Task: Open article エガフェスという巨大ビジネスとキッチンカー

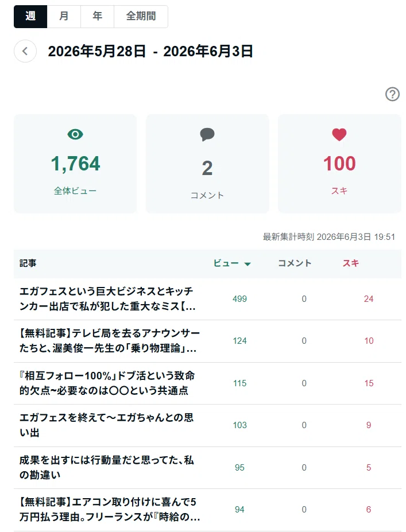Action: pos(107,299)
